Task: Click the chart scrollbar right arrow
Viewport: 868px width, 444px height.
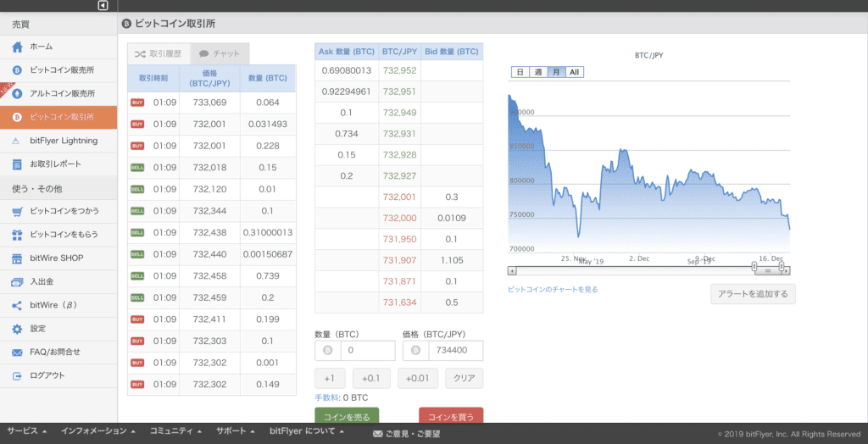Action: tap(787, 270)
